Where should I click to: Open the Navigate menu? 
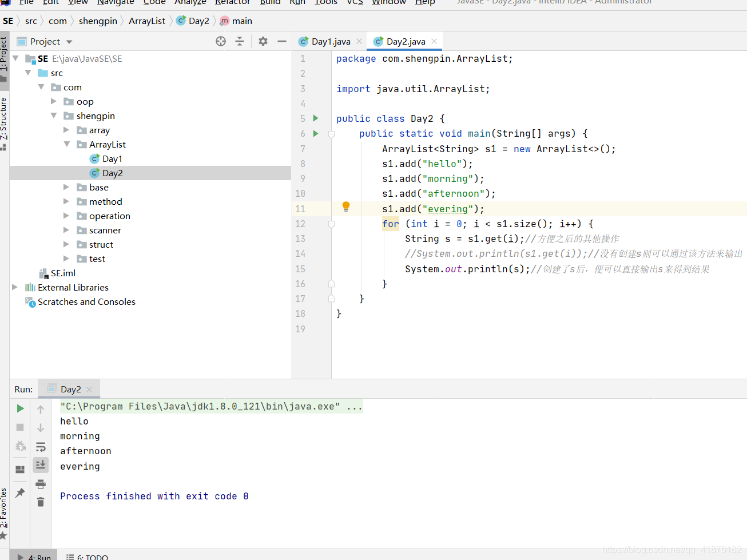coord(116,2)
